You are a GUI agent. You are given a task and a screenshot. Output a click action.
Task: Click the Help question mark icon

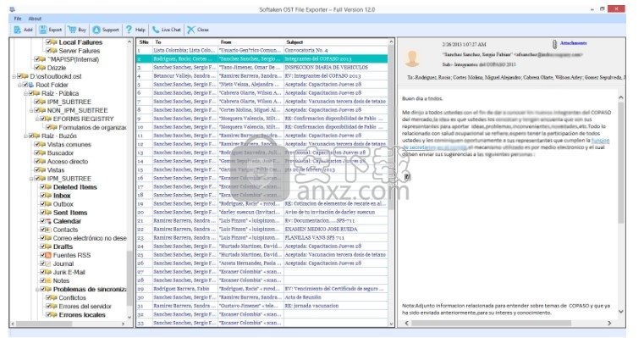point(129,29)
